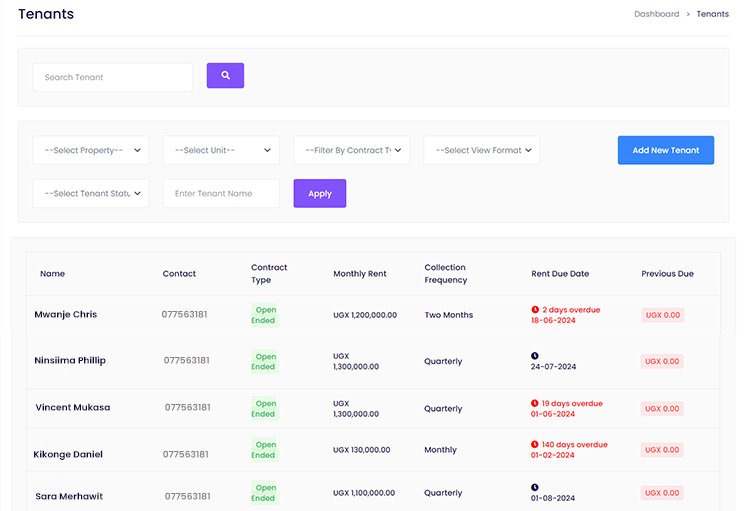Click the 19 days overdue clock icon
744x511 pixels.
coord(535,403)
